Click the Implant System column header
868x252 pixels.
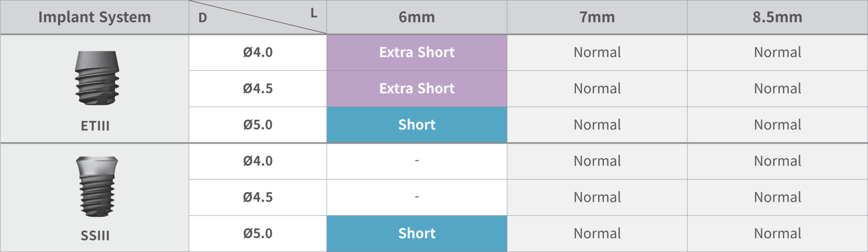click(95, 17)
